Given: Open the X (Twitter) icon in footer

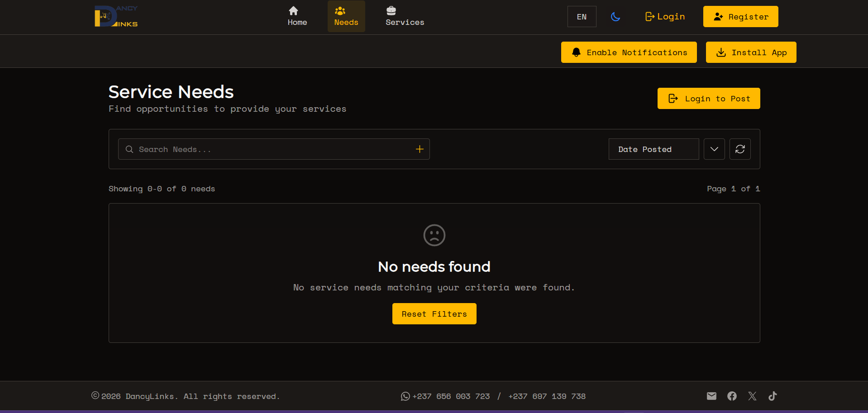Looking at the screenshot, I should 752,396.
